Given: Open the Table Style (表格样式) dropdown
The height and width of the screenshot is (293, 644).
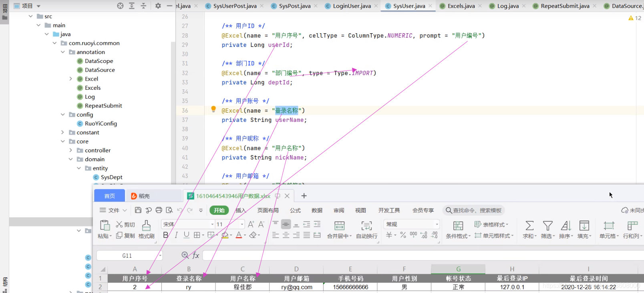Looking at the screenshot, I should point(491,224).
